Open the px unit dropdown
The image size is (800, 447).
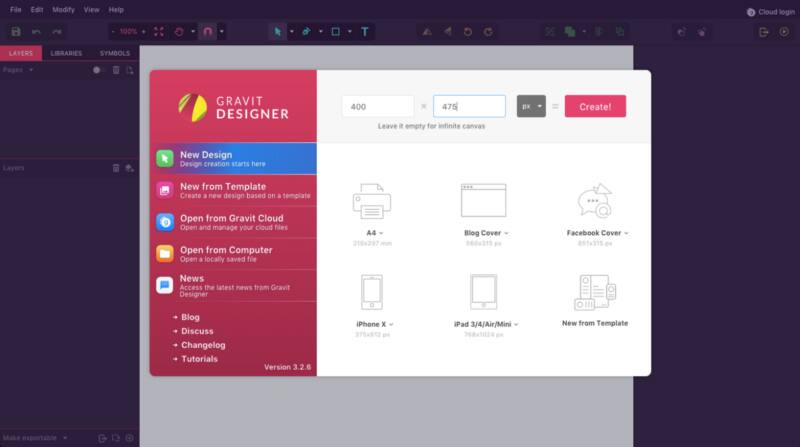coord(531,106)
